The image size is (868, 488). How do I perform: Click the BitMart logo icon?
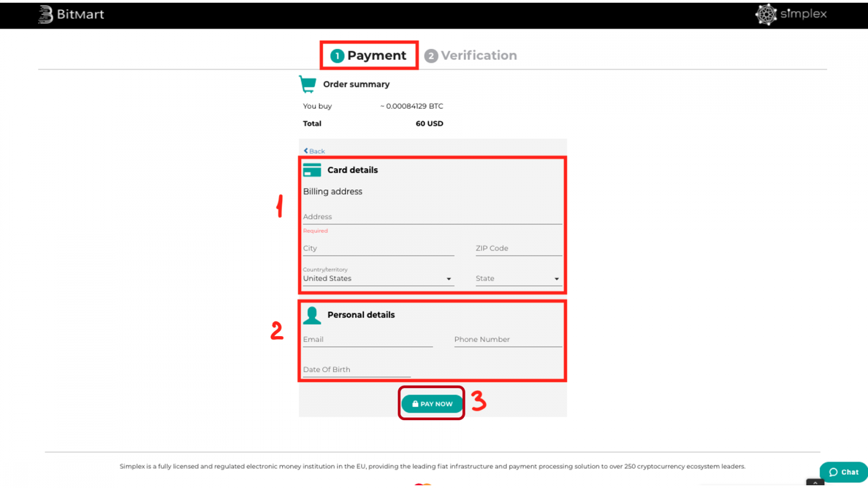46,15
